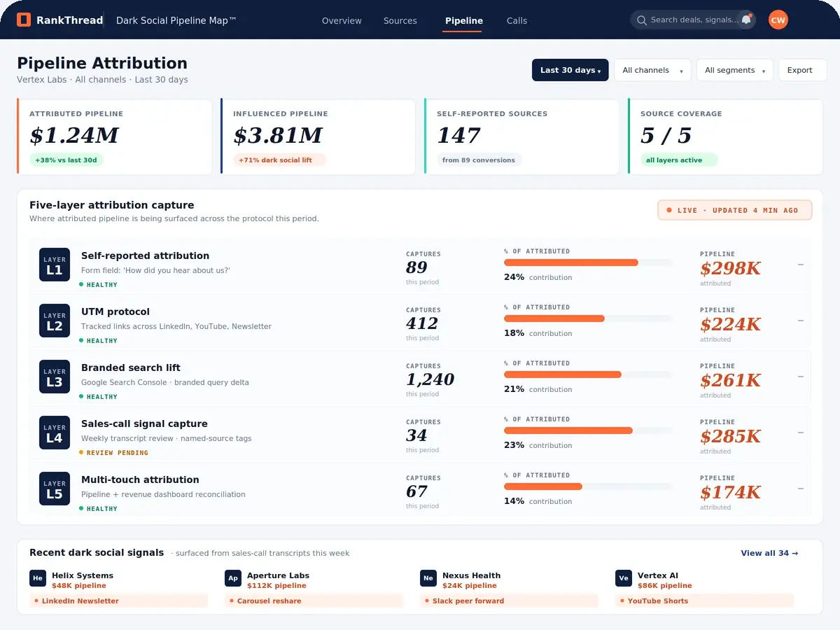Click the all layers active badge
The height and width of the screenshot is (630, 840).
point(678,160)
